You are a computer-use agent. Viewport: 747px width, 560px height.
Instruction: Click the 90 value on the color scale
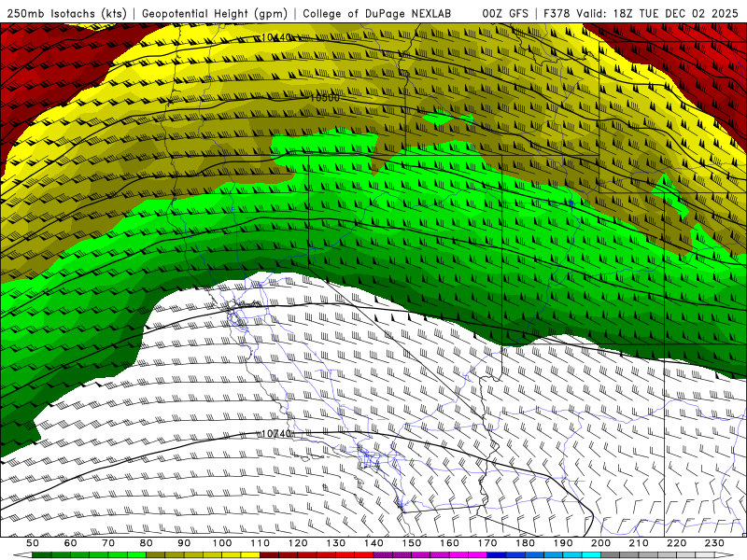[x=184, y=543]
